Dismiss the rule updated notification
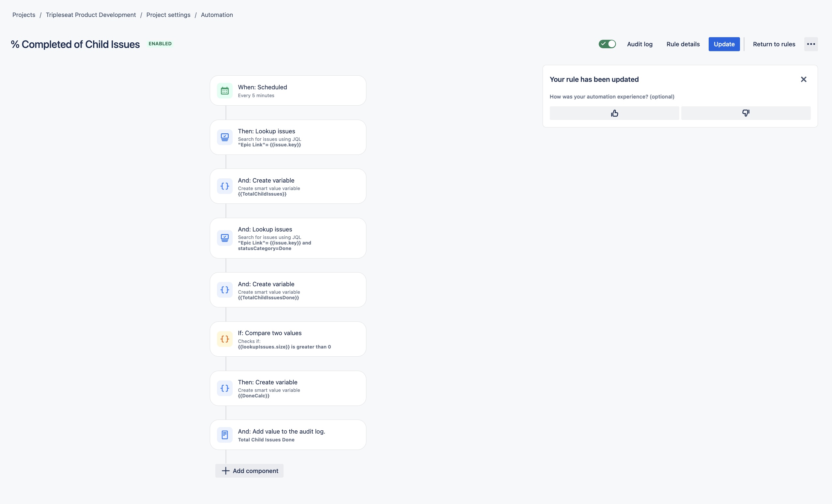This screenshot has width=832, height=504. click(804, 79)
